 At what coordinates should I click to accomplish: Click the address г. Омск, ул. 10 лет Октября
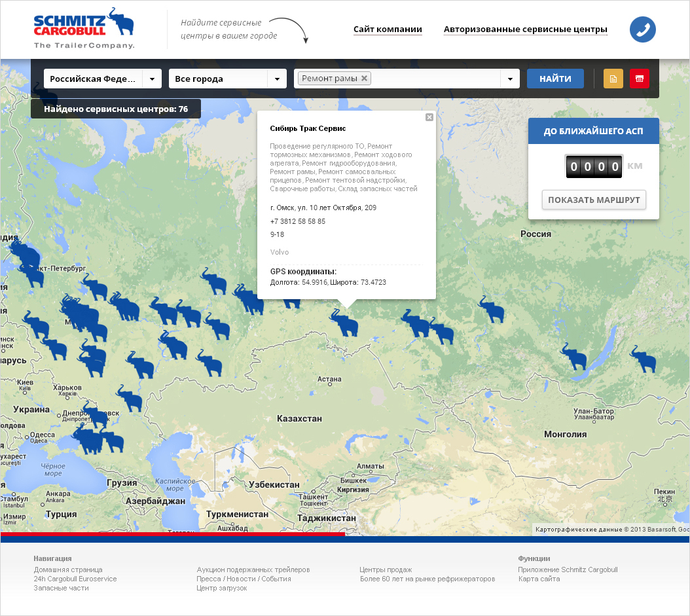tap(323, 208)
